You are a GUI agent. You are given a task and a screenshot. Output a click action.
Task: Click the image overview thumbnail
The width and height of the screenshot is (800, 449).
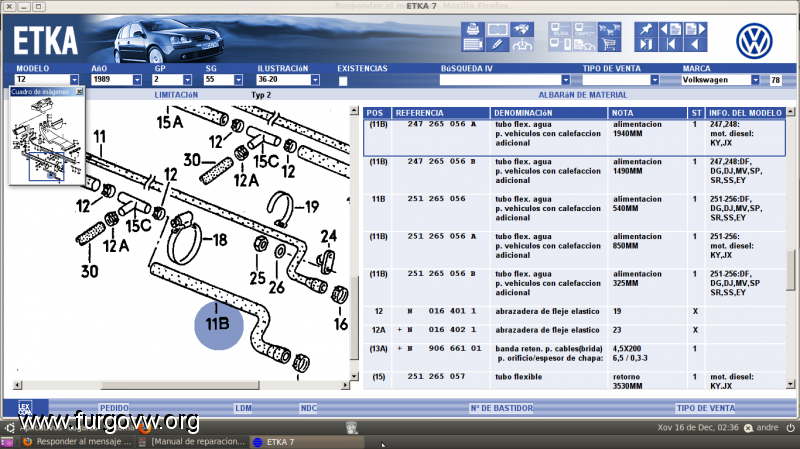(x=47, y=140)
